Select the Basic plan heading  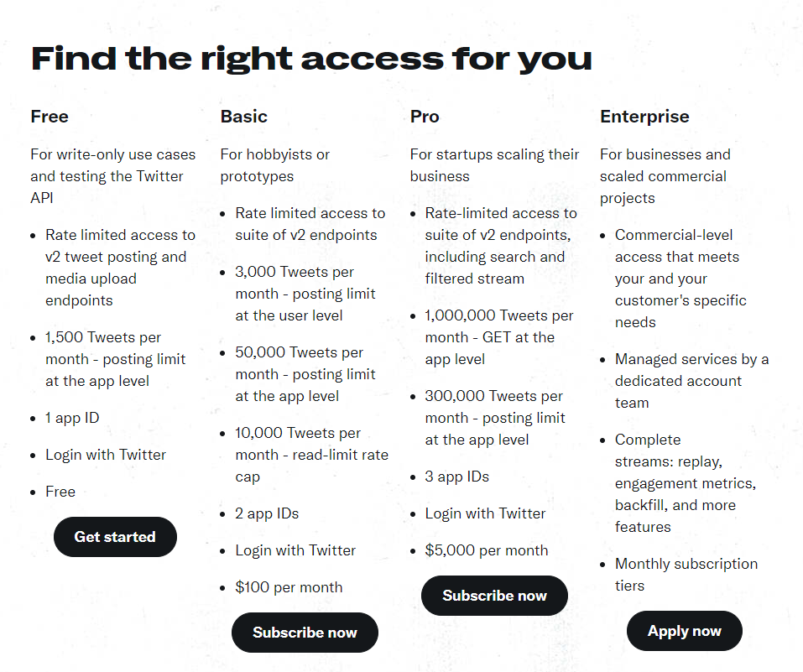tap(244, 117)
